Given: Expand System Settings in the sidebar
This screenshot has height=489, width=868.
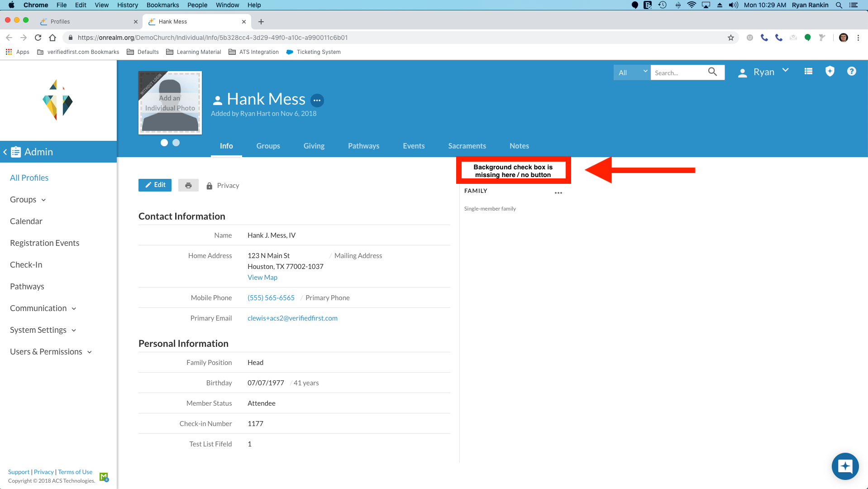Looking at the screenshot, I should (x=43, y=330).
